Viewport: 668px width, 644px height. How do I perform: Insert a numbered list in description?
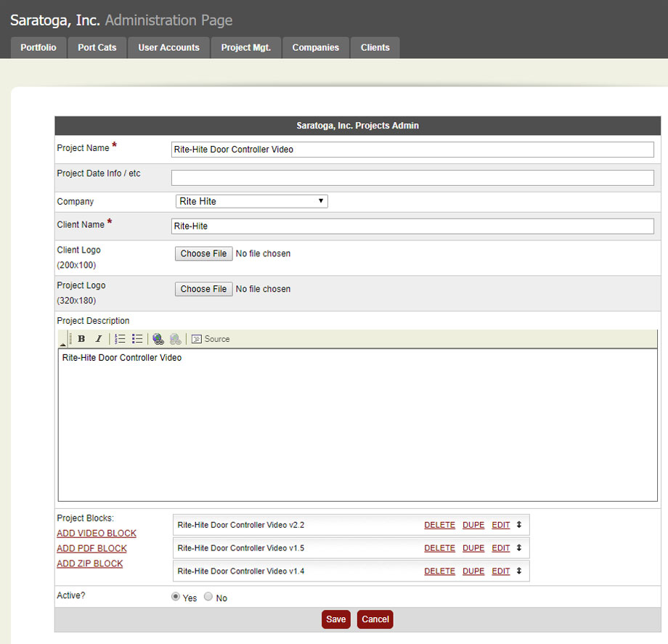(x=120, y=339)
